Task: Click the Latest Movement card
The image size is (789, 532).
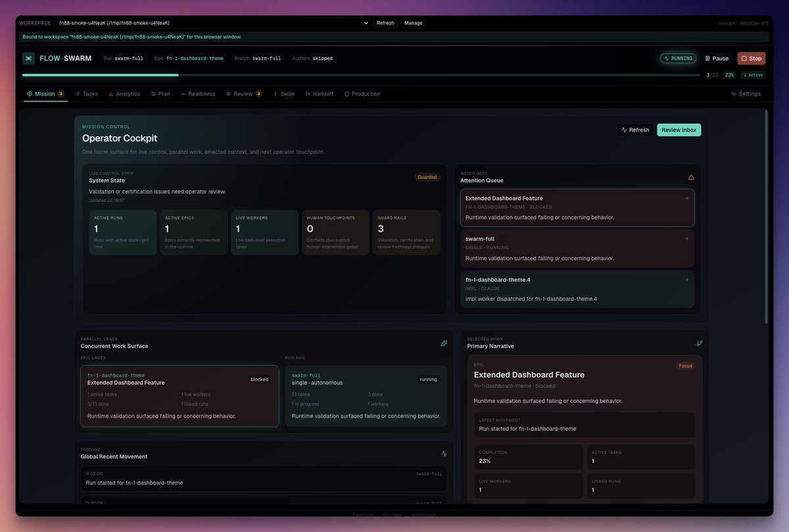Action: pos(585,425)
